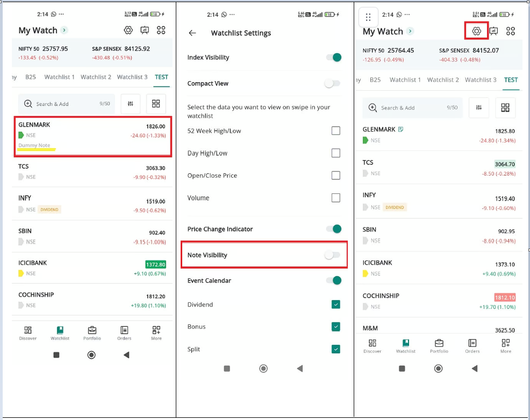
Task: Uncheck the Dividend event checkbox
Action: coord(336,305)
